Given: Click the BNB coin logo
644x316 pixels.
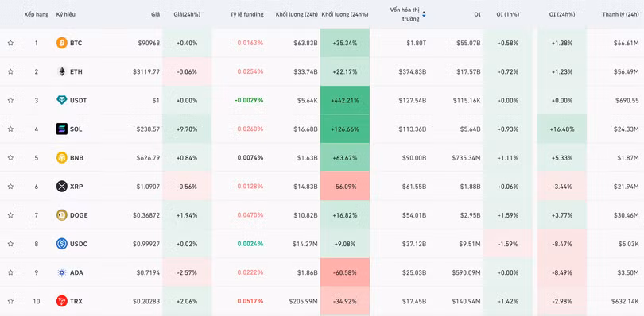Looking at the screenshot, I should (61, 157).
